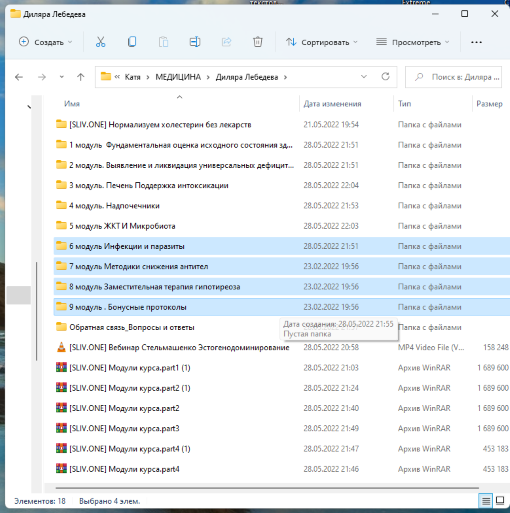Screen dimensions: 510x513
Task: Click VLC cone icon of Вебинар Стельмашенко file
Action: tap(61, 347)
